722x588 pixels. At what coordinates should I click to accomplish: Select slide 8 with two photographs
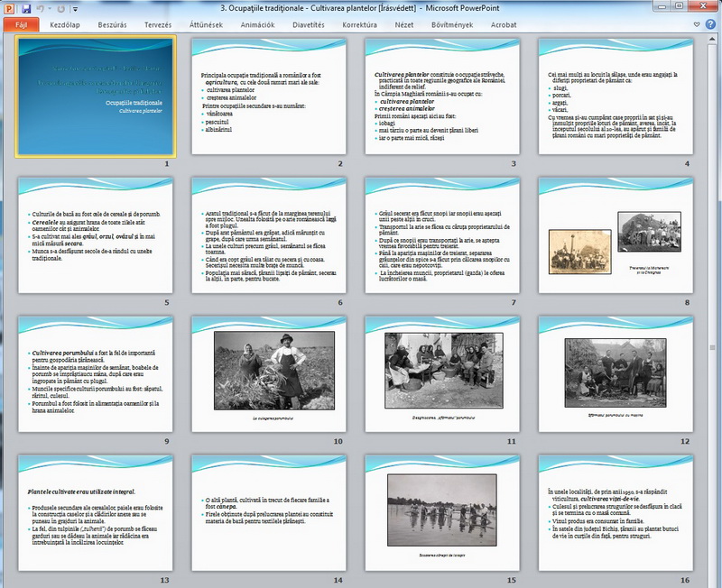pos(616,234)
